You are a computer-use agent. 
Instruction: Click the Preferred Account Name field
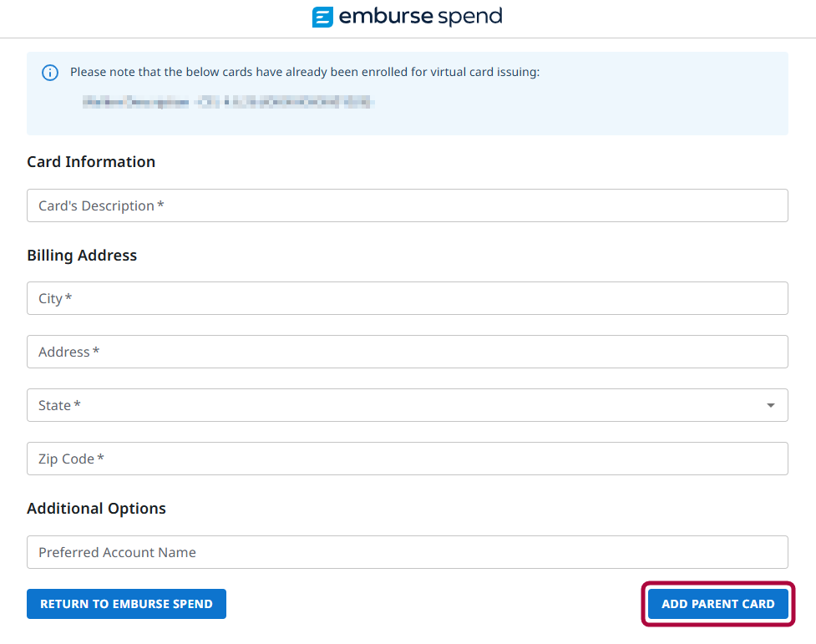pos(407,552)
